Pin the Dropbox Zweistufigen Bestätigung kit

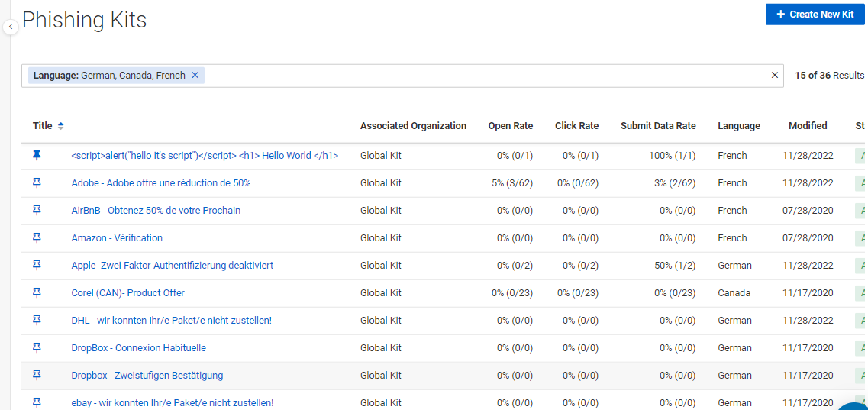(37, 375)
